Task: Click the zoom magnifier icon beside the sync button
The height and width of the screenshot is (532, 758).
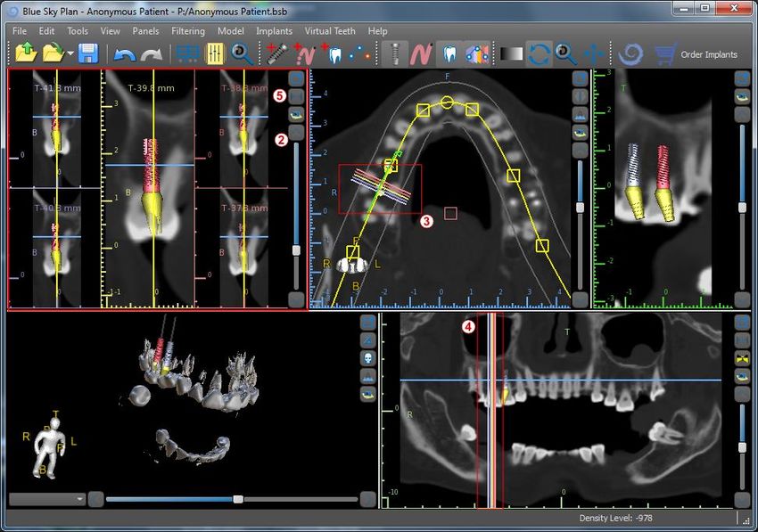Action: (x=565, y=53)
